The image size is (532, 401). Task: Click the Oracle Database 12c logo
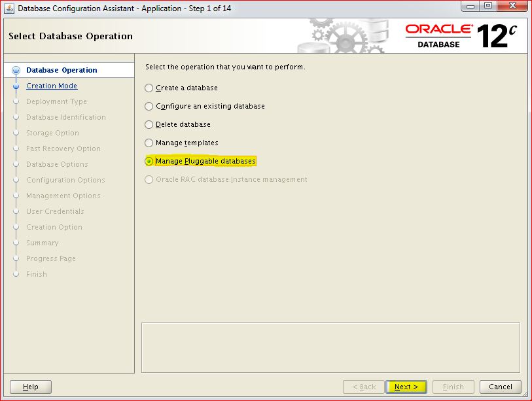coord(462,36)
